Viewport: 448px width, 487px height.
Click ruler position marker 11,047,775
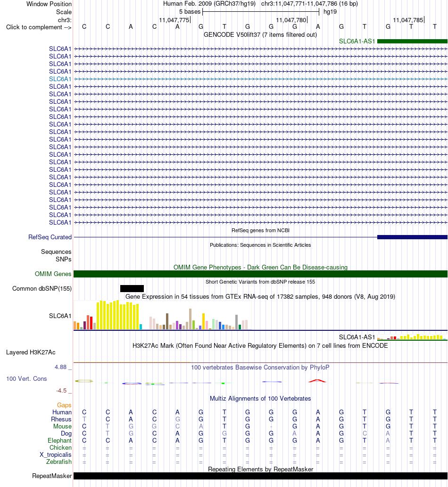[174, 20]
